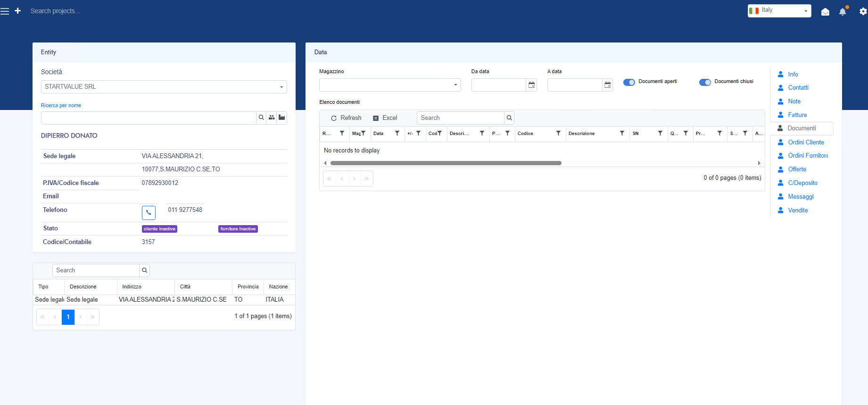Open the Società dropdown showing STARTVALUE SRL
This screenshot has width=868, height=405.
[x=164, y=87]
